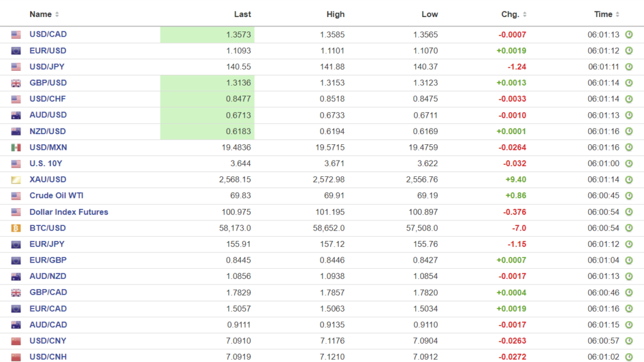Click the UK flag icon beside GBP/USD
Image resolution: width=644 pixels, height=362 pixels.
16,83
